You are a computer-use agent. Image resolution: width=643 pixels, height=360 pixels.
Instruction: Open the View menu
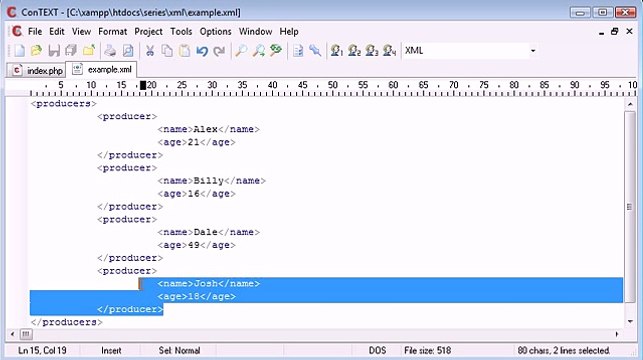tap(81, 32)
